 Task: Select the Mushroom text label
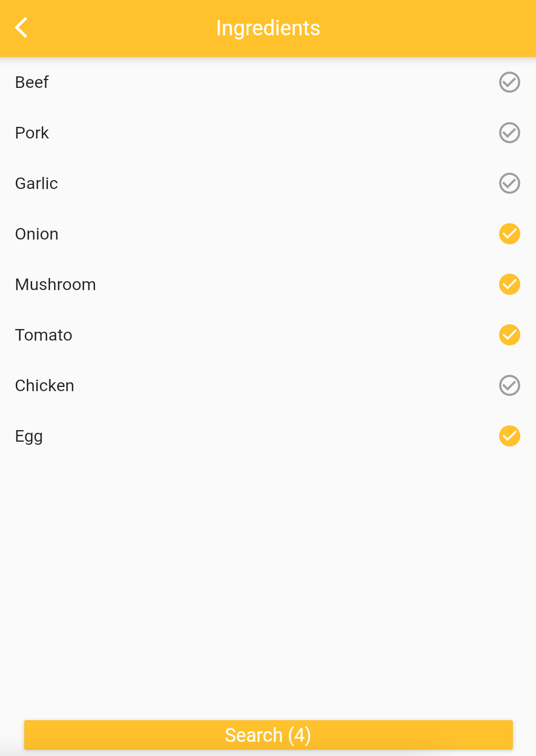pyautogui.click(x=55, y=284)
